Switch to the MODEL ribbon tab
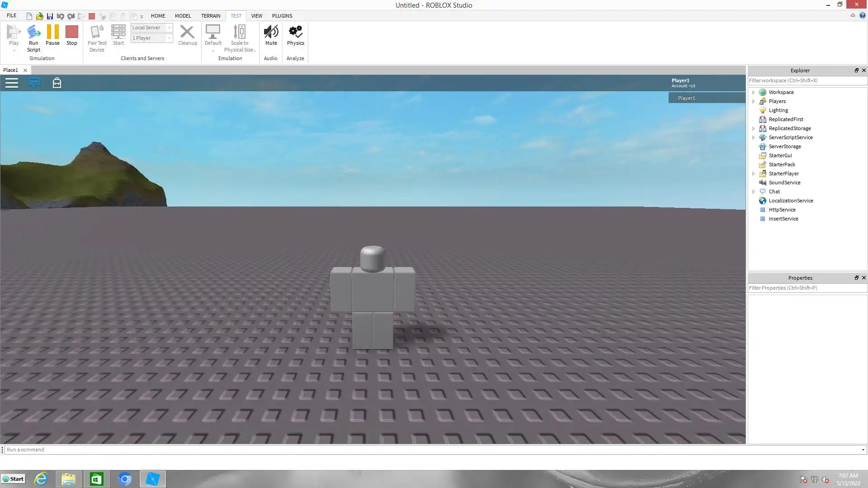This screenshot has height=488, width=868. pos(183,16)
